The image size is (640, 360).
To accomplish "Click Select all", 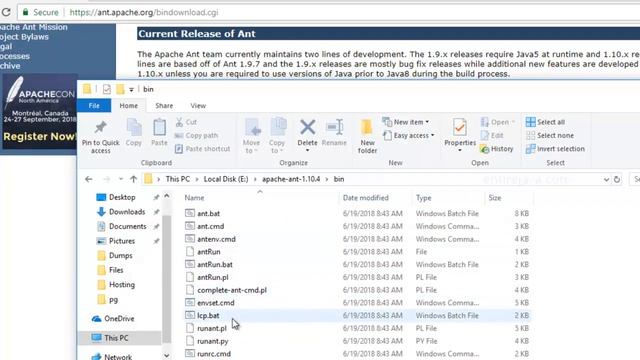I will pos(545,122).
